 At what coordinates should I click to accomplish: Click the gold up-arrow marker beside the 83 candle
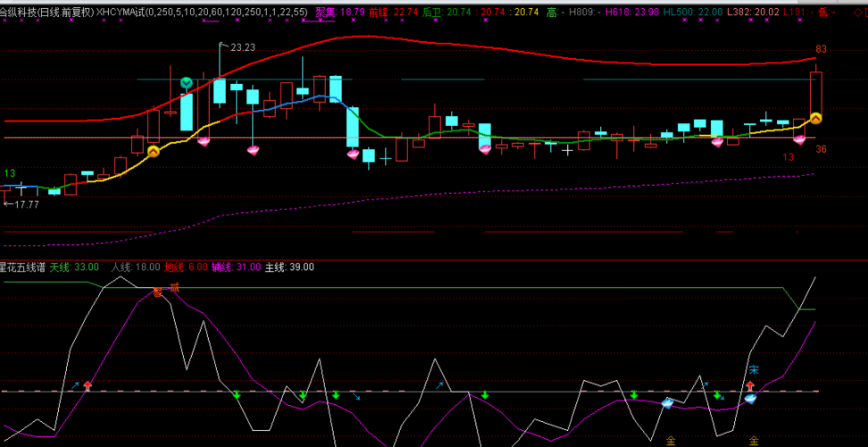(x=815, y=119)
